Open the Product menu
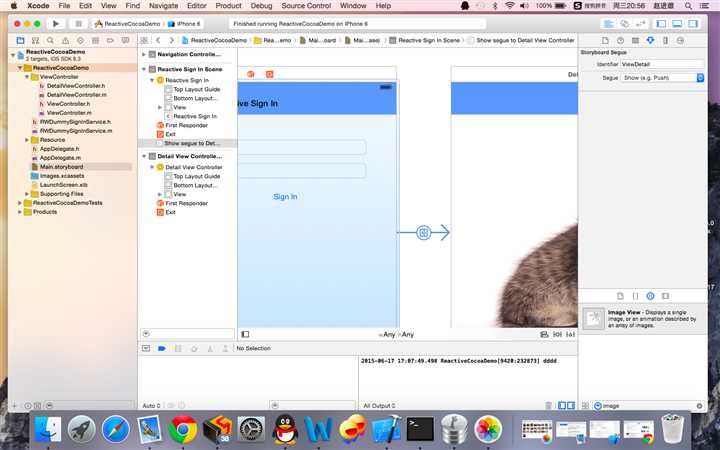Viewport: 720px width, 450px height. click(228, 6)
